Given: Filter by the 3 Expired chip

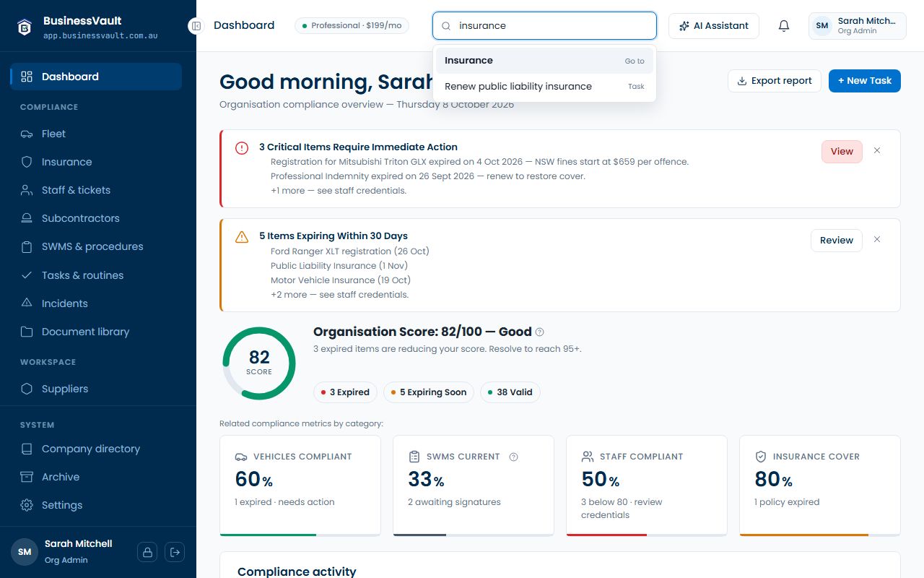Looking at the screenshot, I should (345, 392).
